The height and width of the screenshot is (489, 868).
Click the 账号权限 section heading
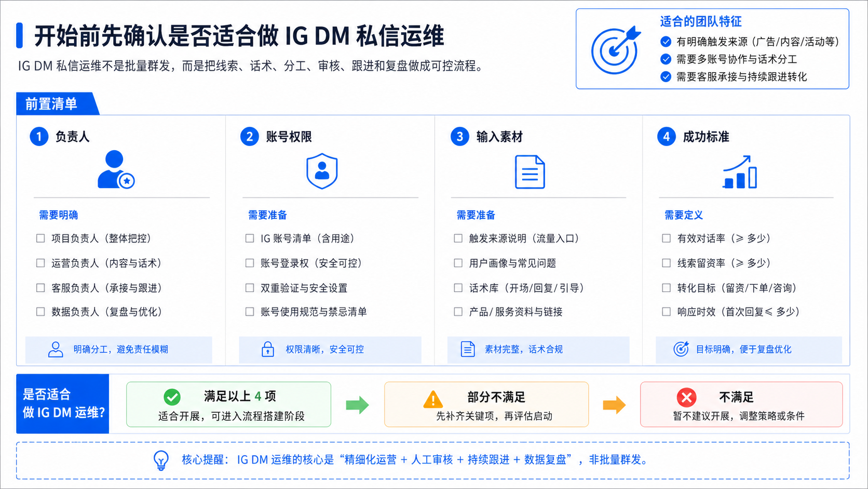tap(289, 137)
